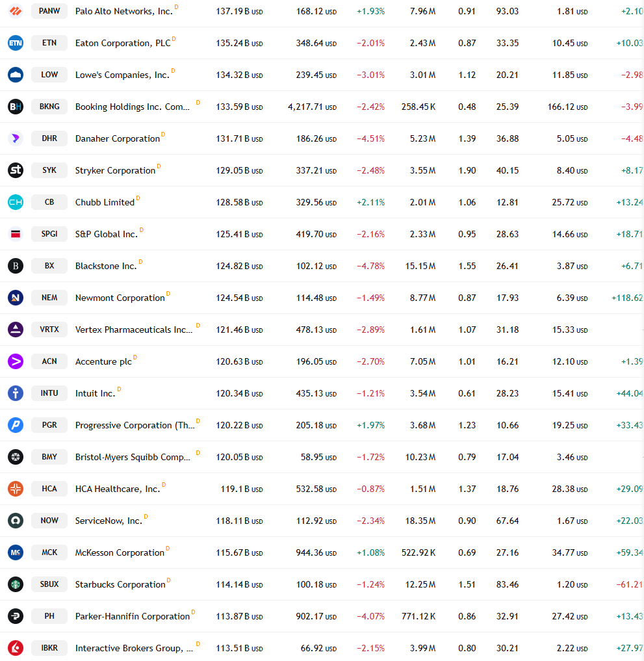Viewport: 644px width, 661px height.
Task: Click the Progressive logo icon
Action: pos(16,425)
